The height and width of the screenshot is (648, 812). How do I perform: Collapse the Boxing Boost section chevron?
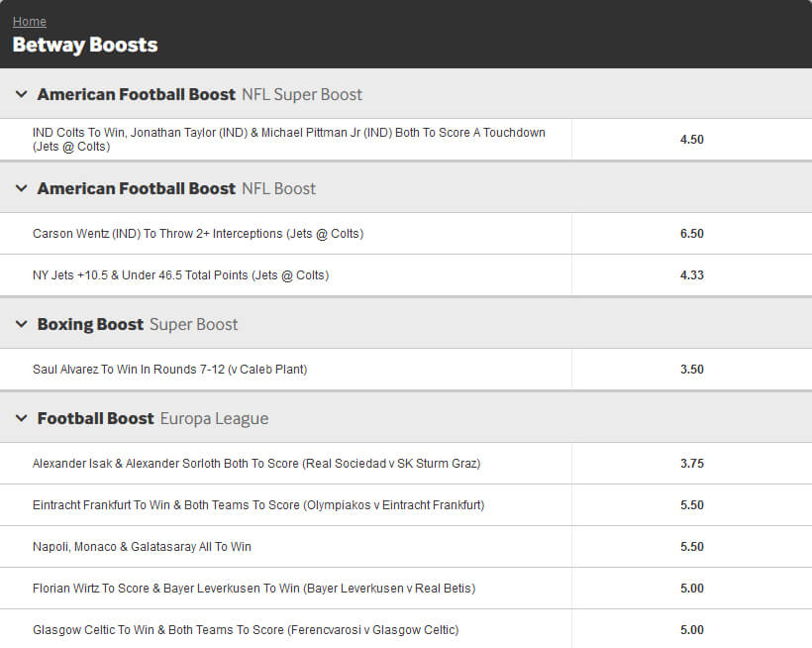21,324
